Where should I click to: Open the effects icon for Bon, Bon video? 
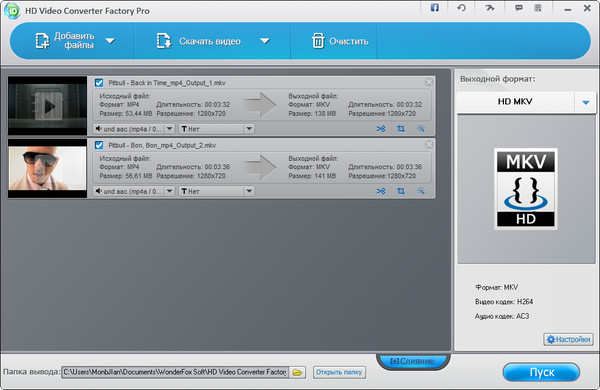[x=421, y=191]
